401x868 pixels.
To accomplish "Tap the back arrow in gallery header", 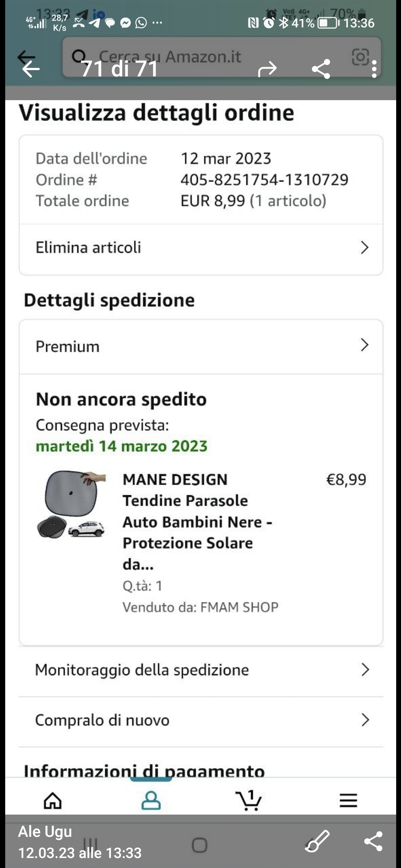I will point(30,69).
